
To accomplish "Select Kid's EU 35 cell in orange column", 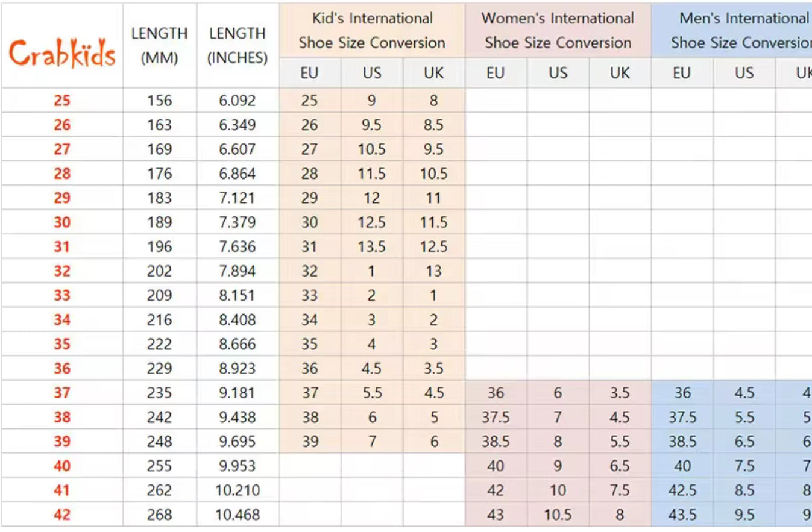I will click(x=309, y=344).
